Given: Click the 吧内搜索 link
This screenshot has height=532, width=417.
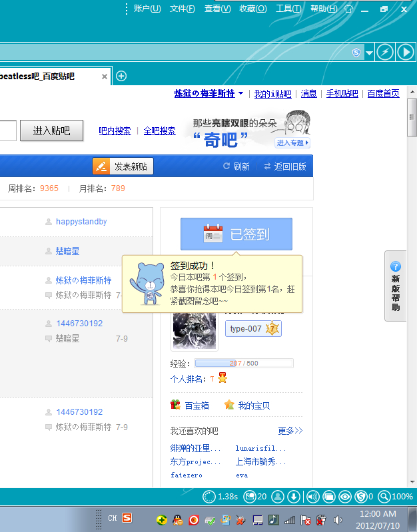Looking at the screenshot, I should (115, 131).
